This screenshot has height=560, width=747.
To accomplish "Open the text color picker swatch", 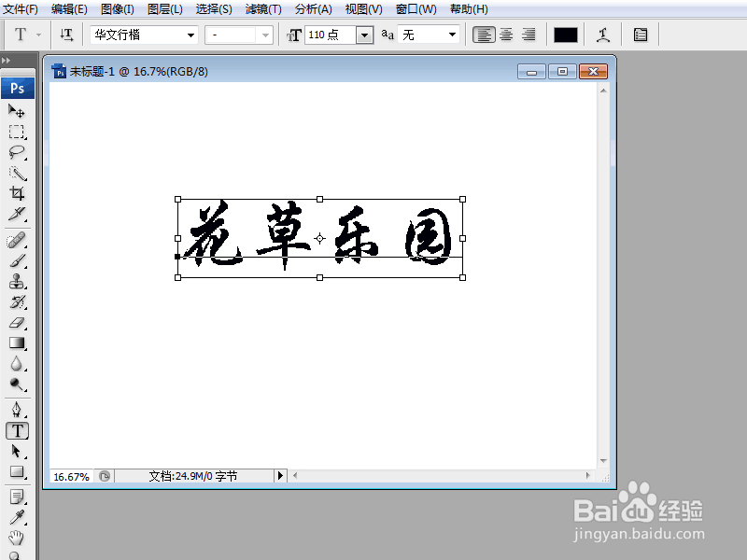I will coord(566,34).
